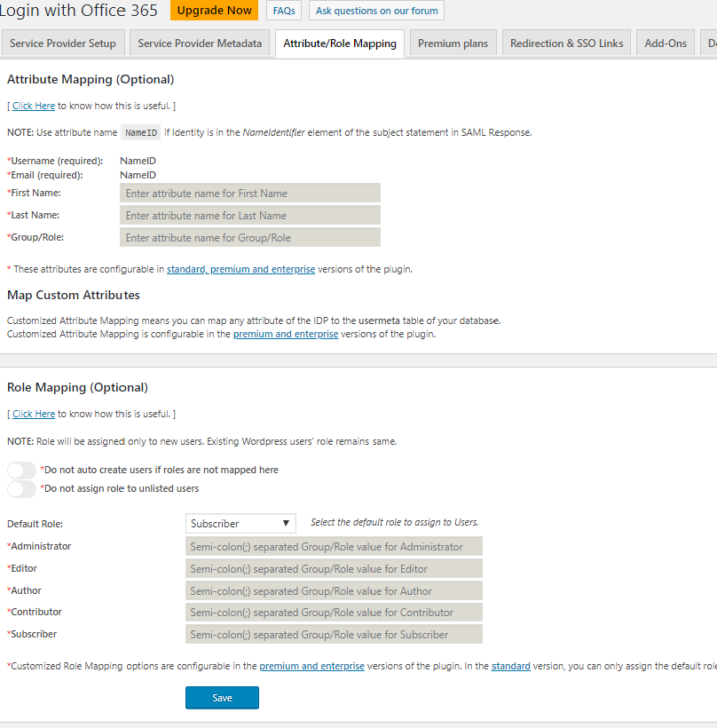The width and height of the screenshot is (717, 728).
Task: Open 'standard, premium and enterprise' versions link
Action: point(240,268)
